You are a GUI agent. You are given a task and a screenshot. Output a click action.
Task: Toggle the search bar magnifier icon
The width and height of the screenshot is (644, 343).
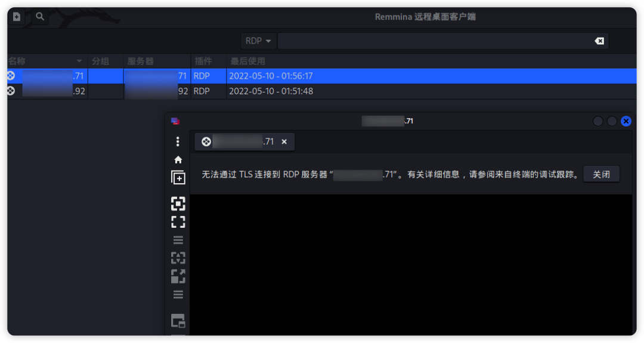(40, 17)
